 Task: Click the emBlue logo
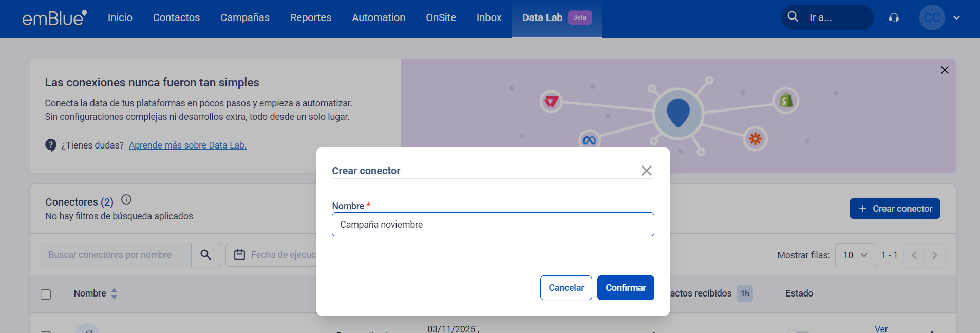coord(54,18)
